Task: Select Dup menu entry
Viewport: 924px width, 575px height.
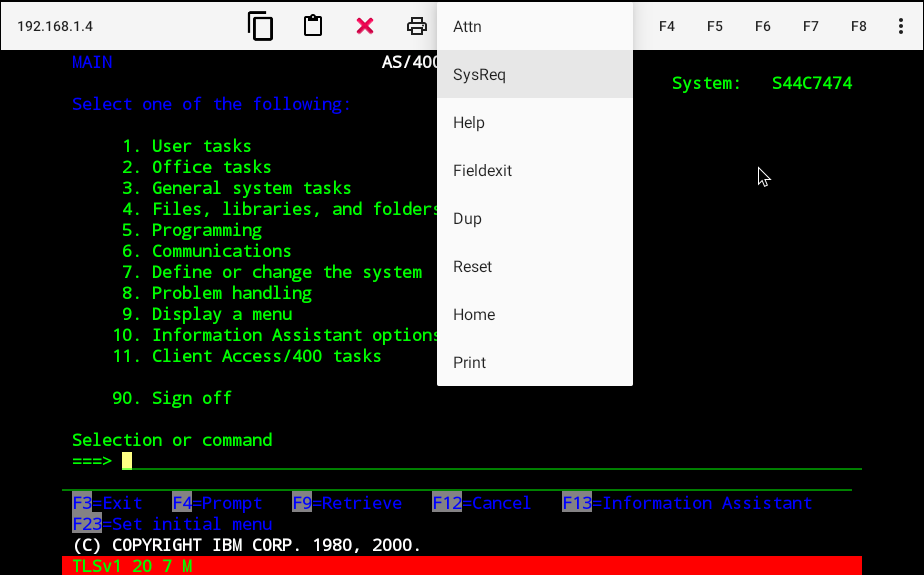Action: point(535,219)
